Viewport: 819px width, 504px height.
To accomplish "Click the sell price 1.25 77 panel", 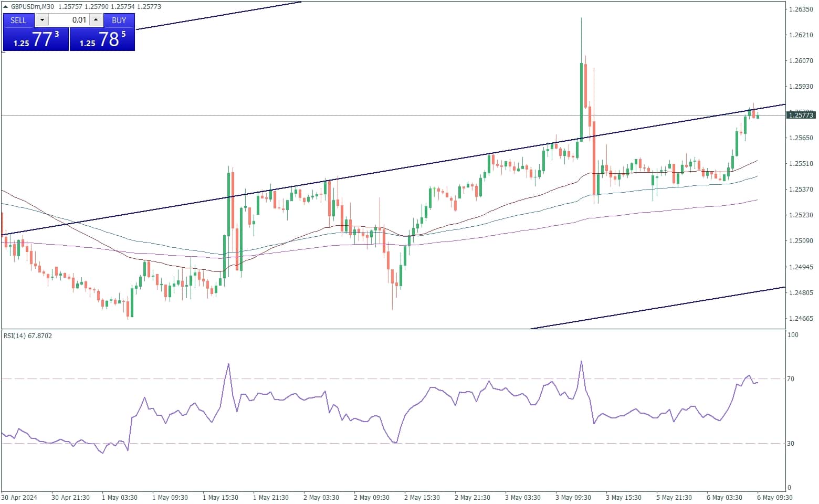I will coord(36,39).
